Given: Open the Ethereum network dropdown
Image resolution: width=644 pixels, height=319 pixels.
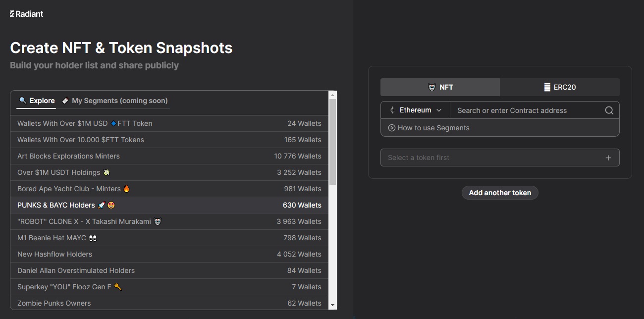Looking at the screenshot, I should pyautogui.click(x=415, y=110).
